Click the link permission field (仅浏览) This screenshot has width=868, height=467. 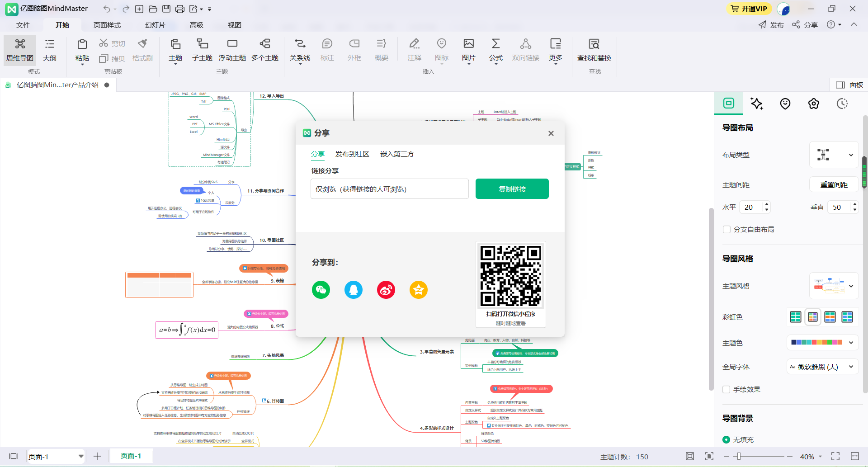click(390, 189)
